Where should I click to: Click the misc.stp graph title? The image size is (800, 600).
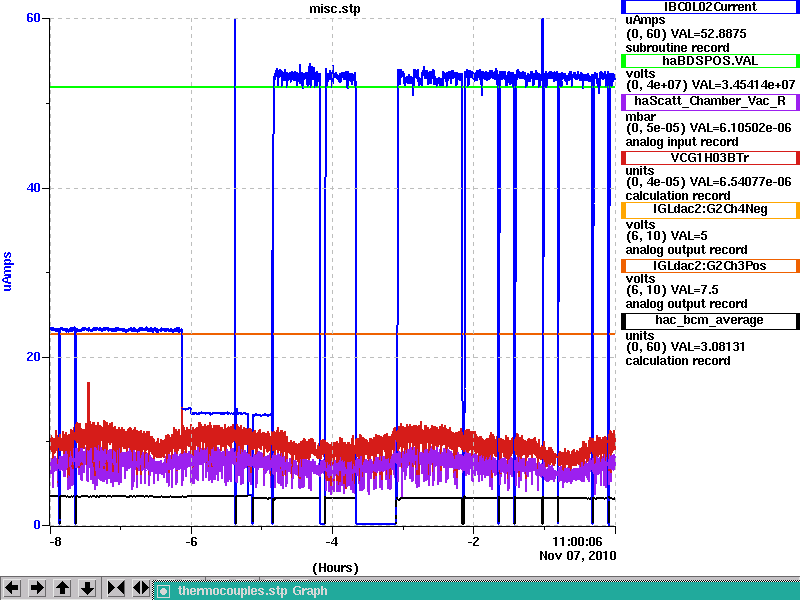334,9
